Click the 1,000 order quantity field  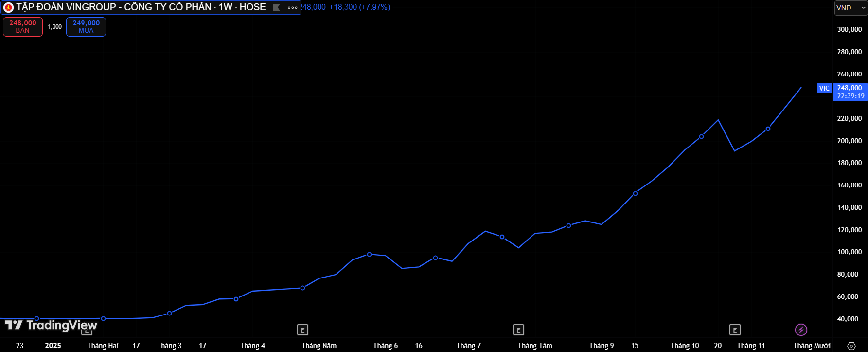click(x=54, y=27)
